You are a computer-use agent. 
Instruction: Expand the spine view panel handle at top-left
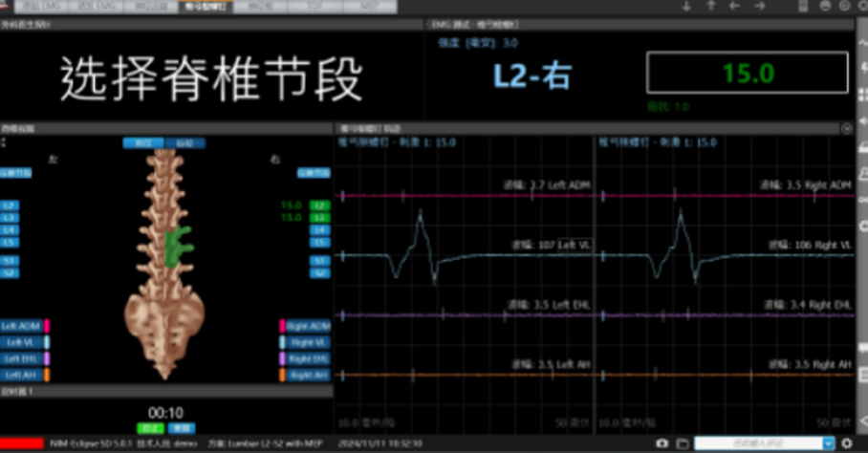point(4,142)
